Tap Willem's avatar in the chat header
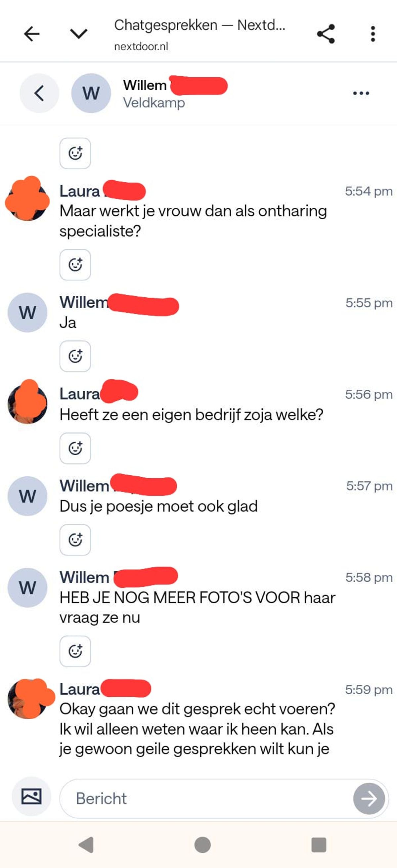 (91, 93)
